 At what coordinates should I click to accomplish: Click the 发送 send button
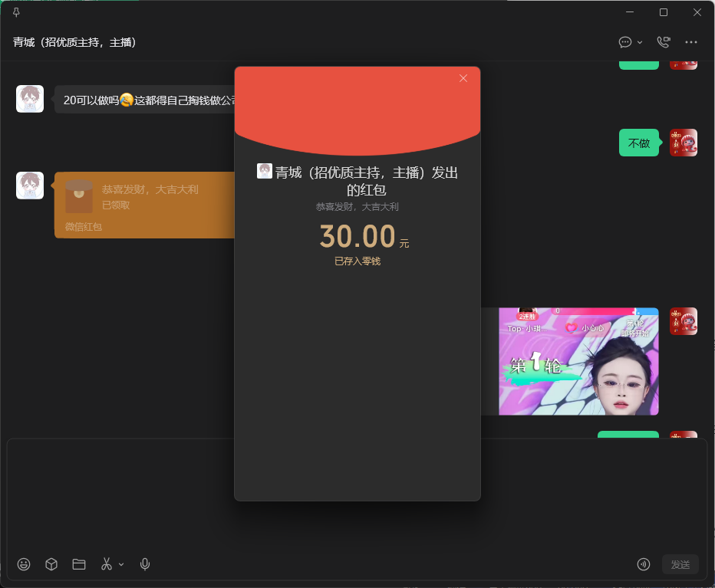680,565
